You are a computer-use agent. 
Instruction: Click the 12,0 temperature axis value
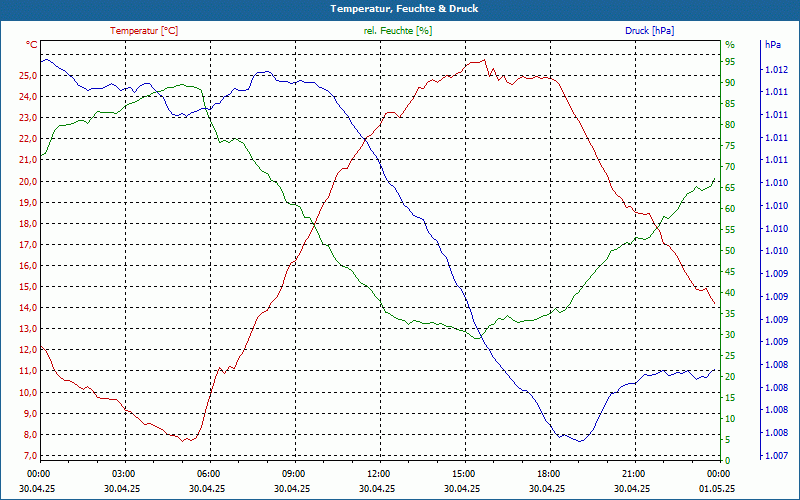[28, 350]
